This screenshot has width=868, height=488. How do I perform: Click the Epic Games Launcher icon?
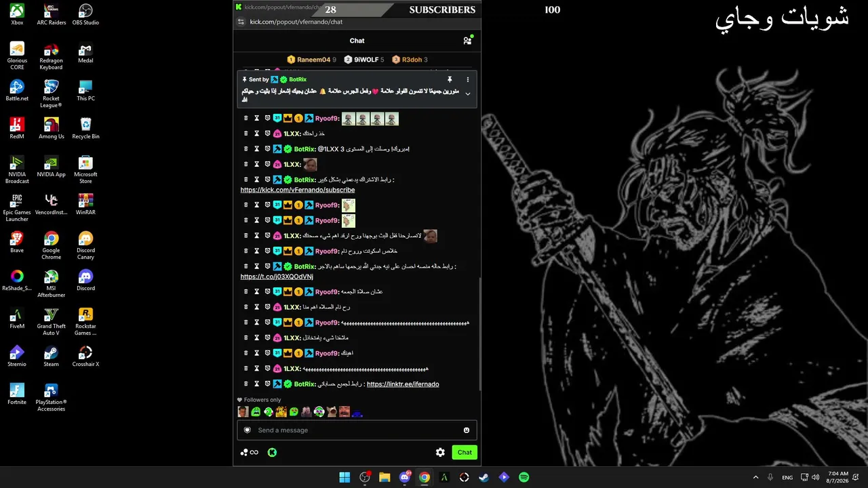click(17, 208)
